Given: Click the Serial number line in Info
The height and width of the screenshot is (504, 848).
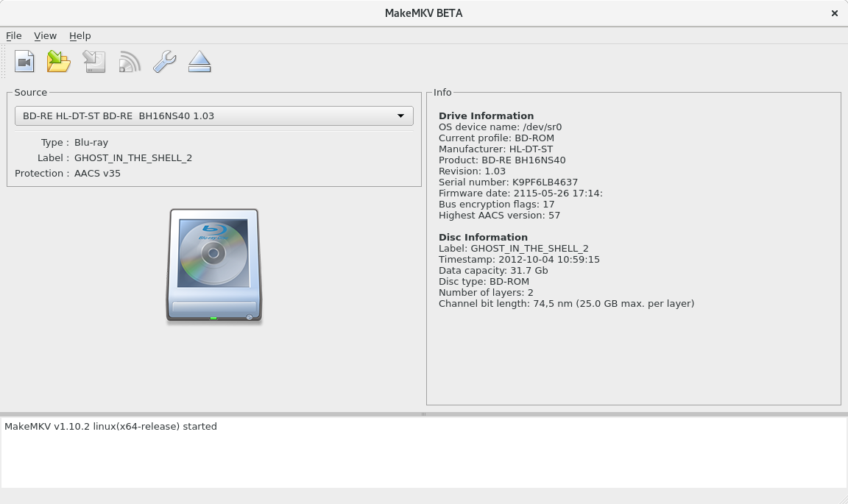Looking at the screenshot, I should click(508, 182).
